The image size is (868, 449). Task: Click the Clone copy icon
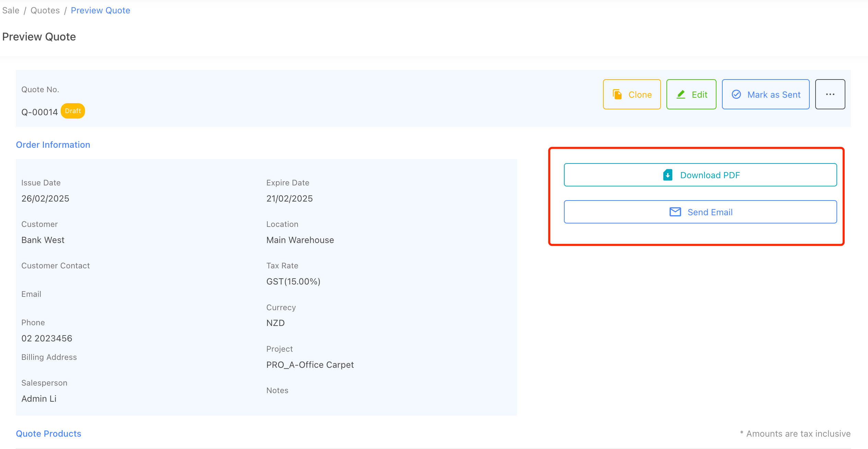617,95
